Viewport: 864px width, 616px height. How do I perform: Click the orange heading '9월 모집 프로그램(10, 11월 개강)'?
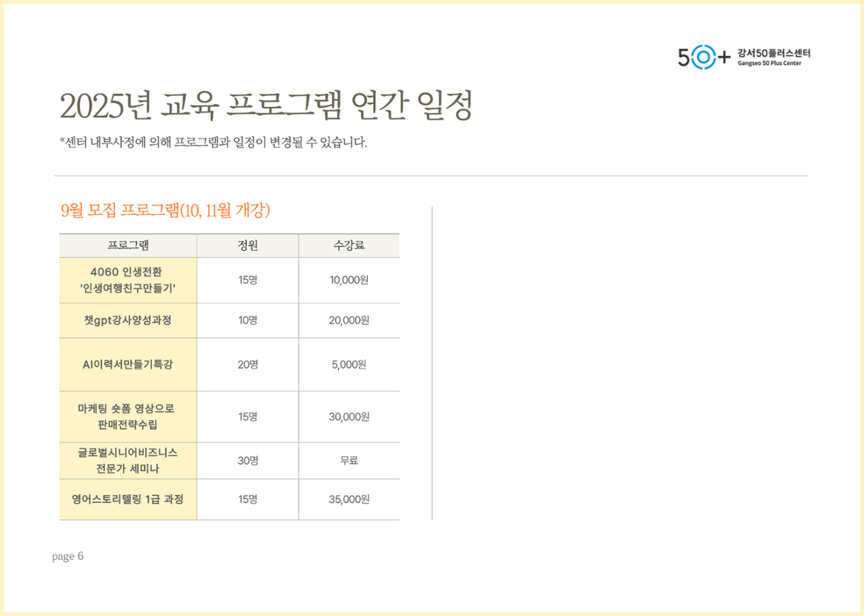[x=165, y=211]
